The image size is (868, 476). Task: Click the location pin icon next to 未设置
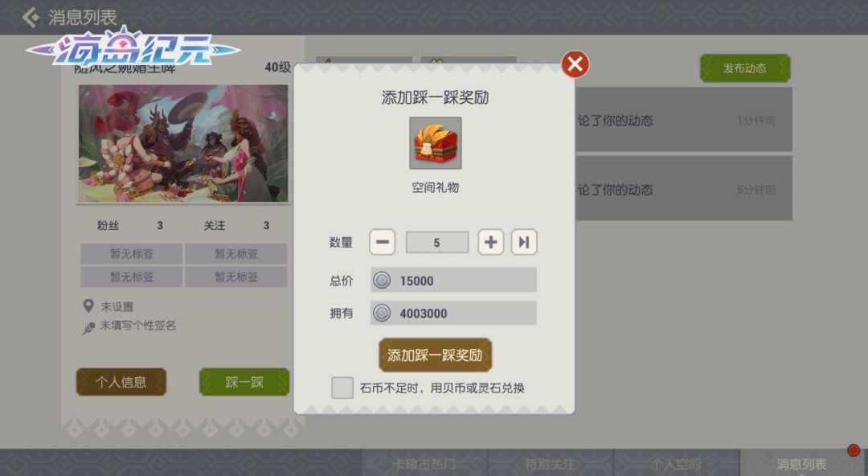(88, 306)
